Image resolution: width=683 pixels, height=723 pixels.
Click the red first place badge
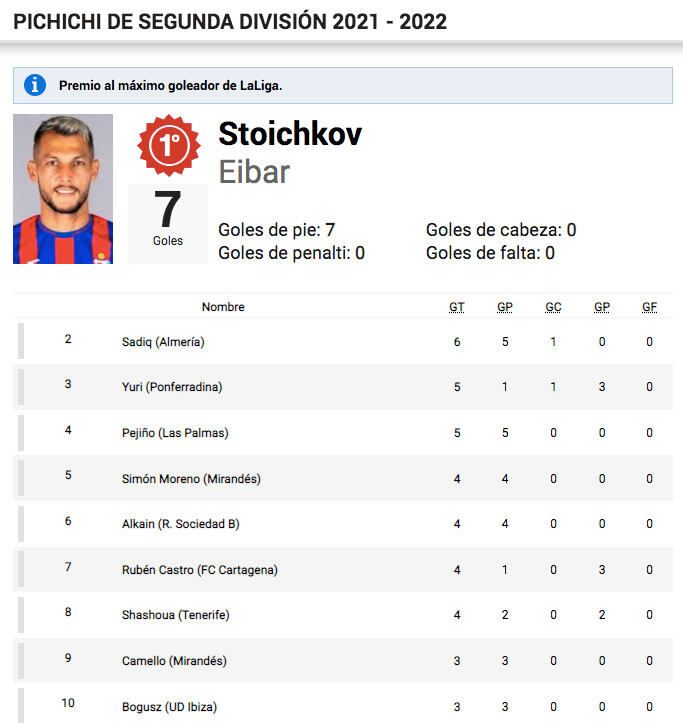(169, 146)
